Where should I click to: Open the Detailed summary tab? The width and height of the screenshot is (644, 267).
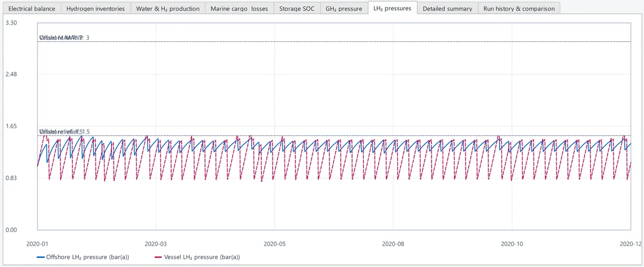coord(447,9)
